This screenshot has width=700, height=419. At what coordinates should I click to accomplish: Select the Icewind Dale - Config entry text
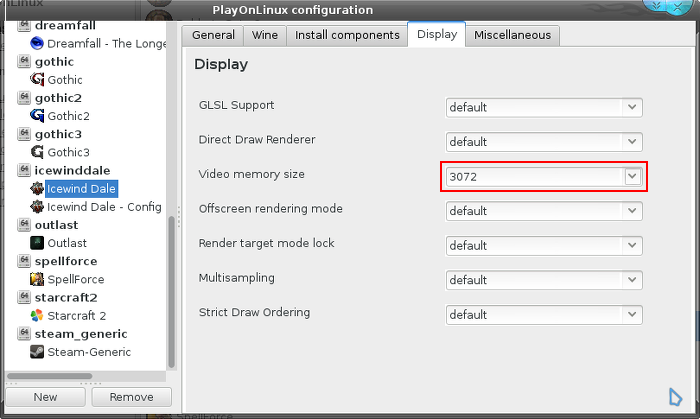[x=104, y=207]
